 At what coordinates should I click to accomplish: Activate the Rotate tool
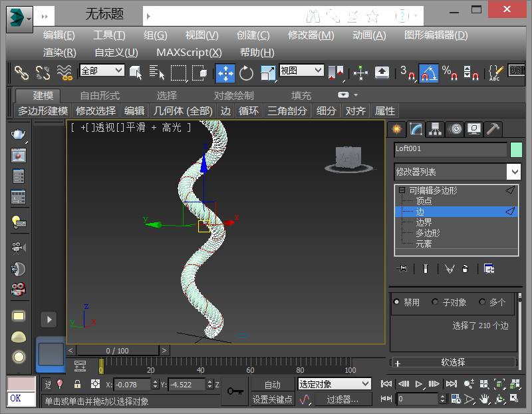click(246, 73)
